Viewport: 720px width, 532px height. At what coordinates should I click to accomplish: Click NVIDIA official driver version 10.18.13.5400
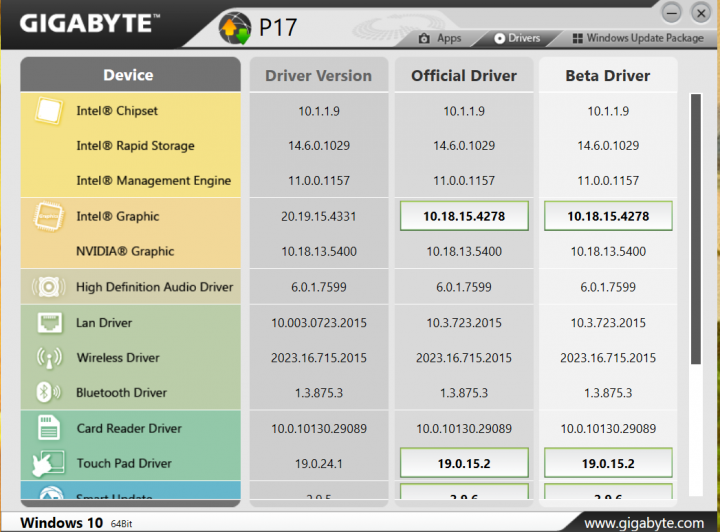(x=464, y=251)
